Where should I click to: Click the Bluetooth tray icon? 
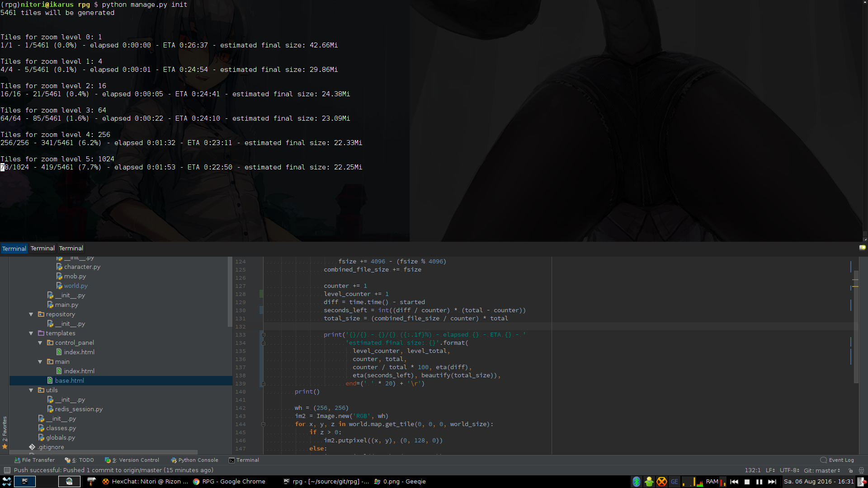636,482
